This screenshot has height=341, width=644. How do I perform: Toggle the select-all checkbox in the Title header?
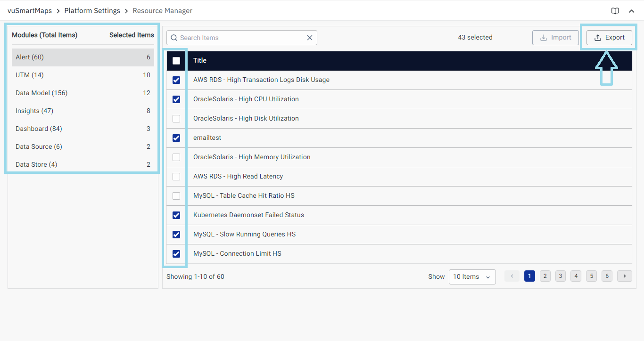pos(176,61)
